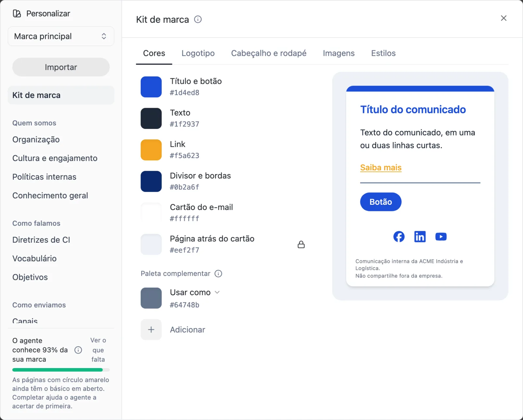Click the YouTube icon in preview
Image resolution: width=523 pixels, height=420 pixels.
click(x=441, y=236)
